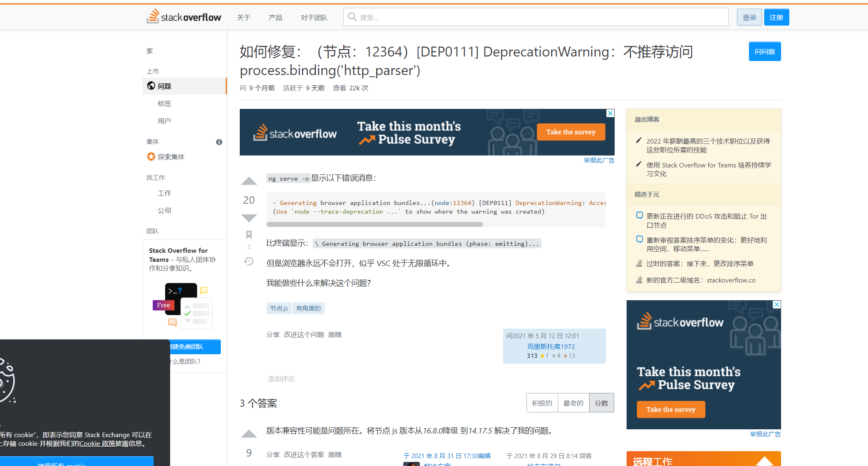Viewport: 868px width, 466px height.
Task: Open 过时的答案 meta post
Action: pos(700,264)
